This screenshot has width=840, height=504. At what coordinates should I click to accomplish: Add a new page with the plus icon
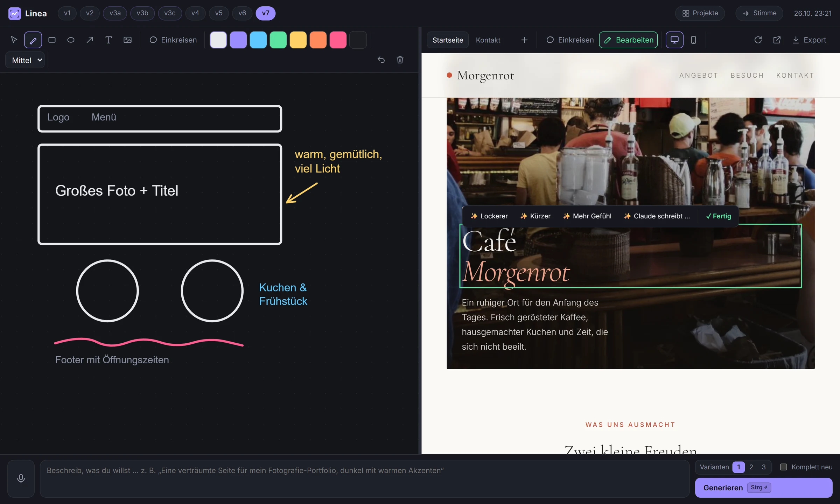pos(524,40)
